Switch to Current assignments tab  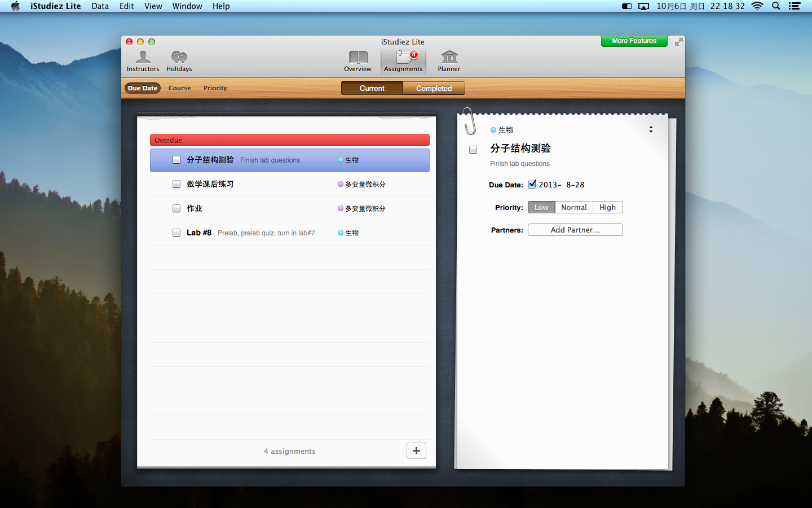372,88
